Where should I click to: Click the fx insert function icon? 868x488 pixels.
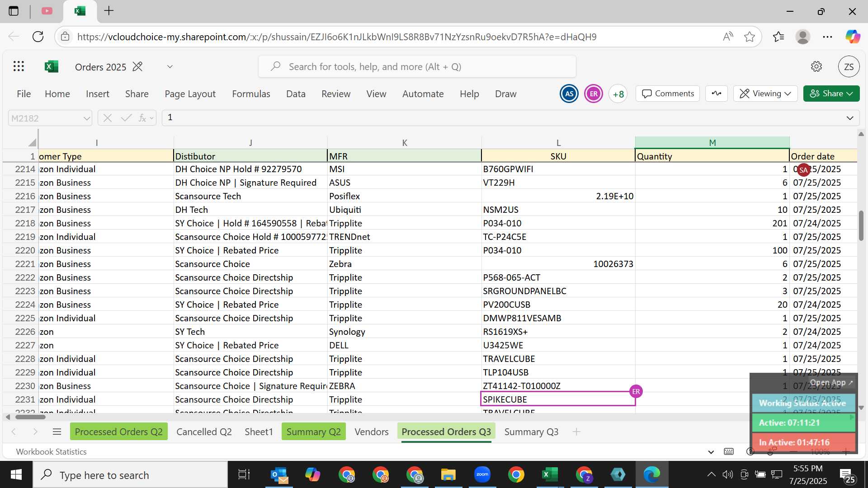142,118
